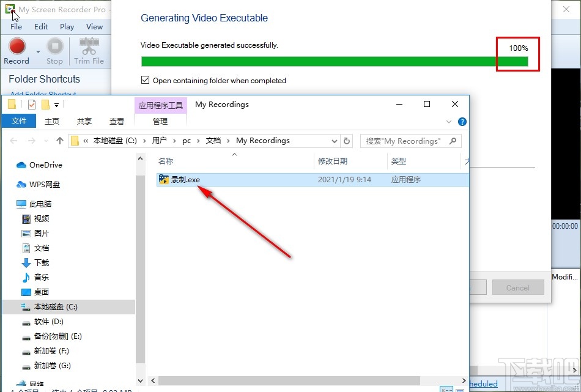
Task: Click quick access new folder icon
Action: click(46, 105)
